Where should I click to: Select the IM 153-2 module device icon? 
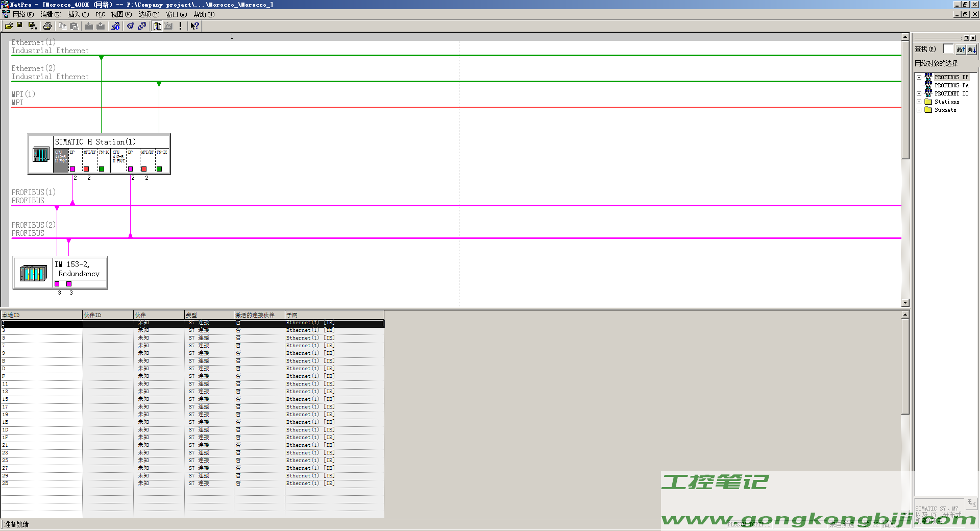tap(33, 273)
